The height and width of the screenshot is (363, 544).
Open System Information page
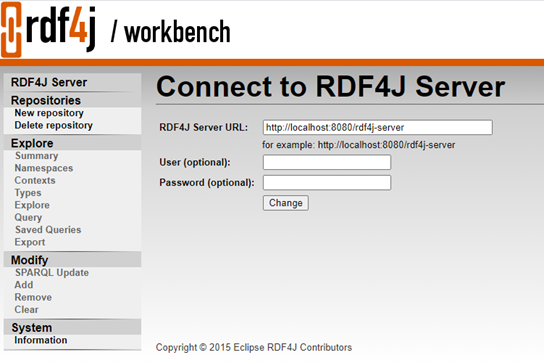click(x=41, y=340)
